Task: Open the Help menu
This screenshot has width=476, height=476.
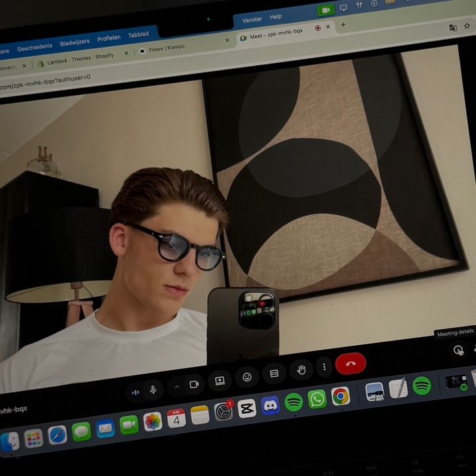Action: pyautogui.click(x=276, y=17)
